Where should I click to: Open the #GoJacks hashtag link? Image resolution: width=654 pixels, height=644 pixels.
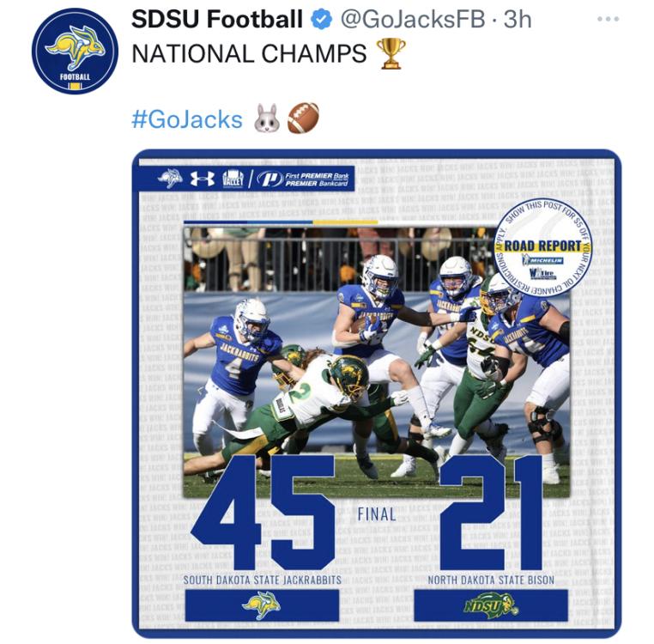coord(187,119)
